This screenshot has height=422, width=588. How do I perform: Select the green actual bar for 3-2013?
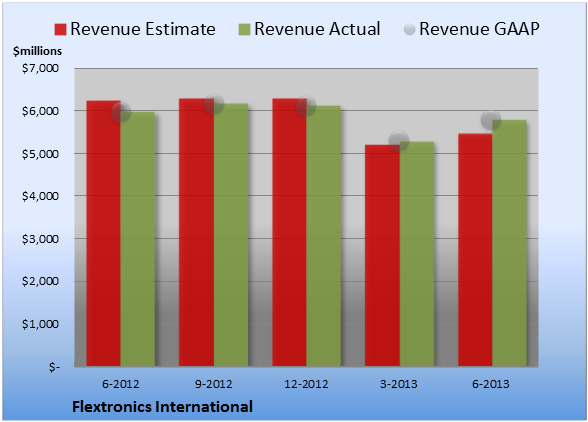point(417,254)
